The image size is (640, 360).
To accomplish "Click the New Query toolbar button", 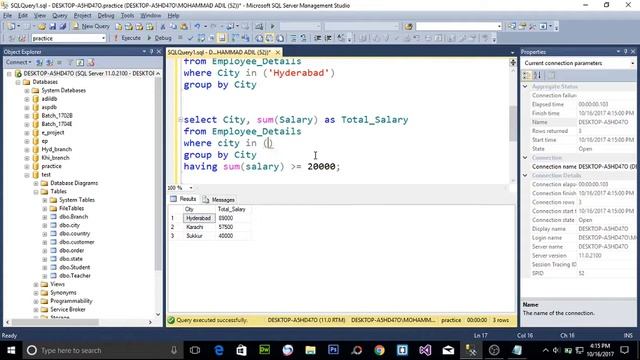I will click(x=91, y=26).
